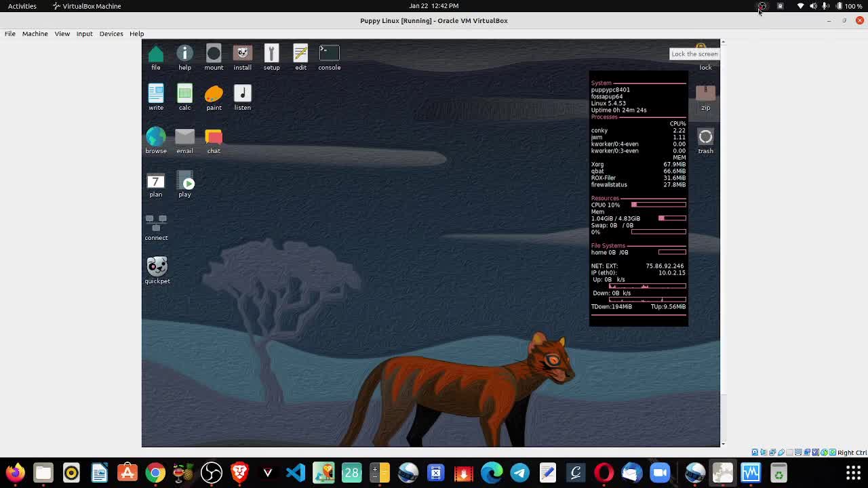Open the plan calendar icon

pos(155,184)
